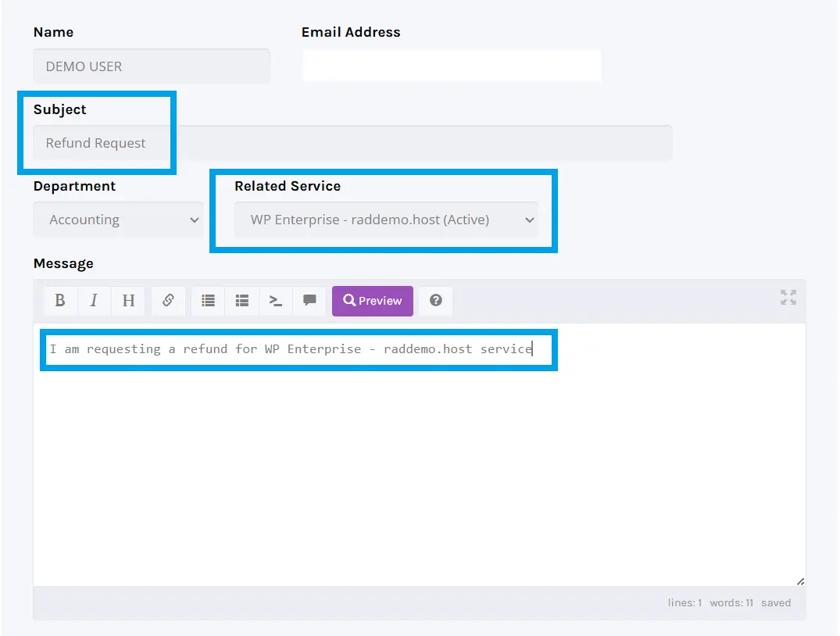The width and height of the screenshot is (840, 636).
Task: Grab the message box resize handle
Action: point(799,581)
